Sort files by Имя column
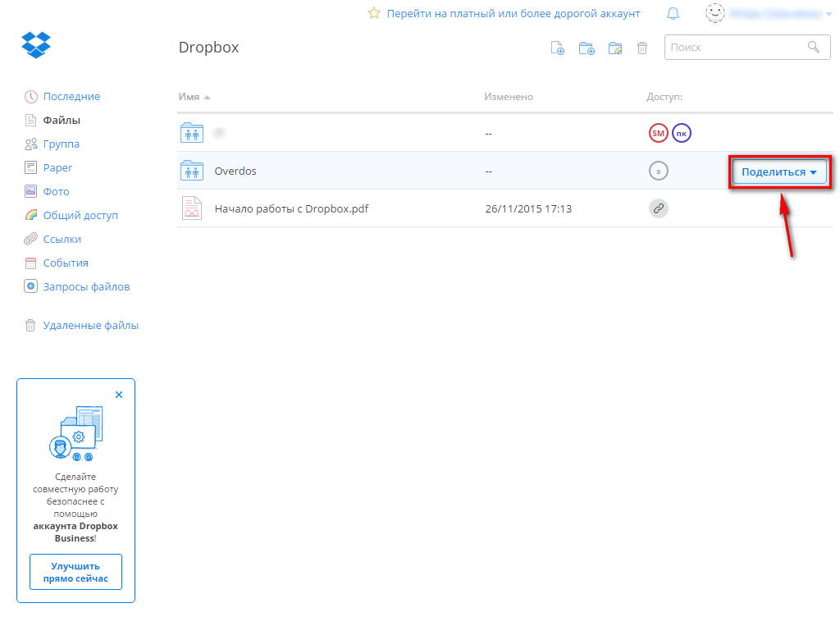The image size is (840, 617). coord(194,97)
